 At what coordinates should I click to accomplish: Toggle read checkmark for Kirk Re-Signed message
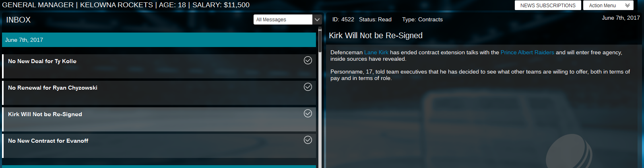[308, 113]
